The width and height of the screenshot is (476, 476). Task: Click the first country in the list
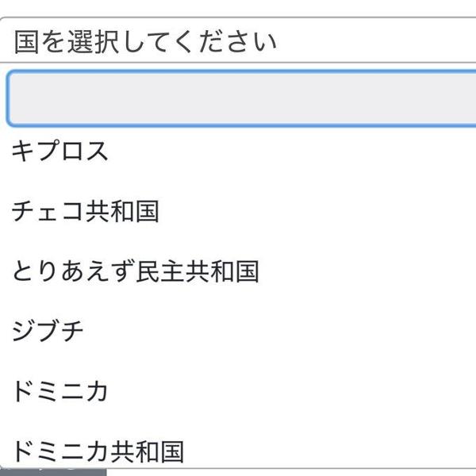tap(60, 151)
